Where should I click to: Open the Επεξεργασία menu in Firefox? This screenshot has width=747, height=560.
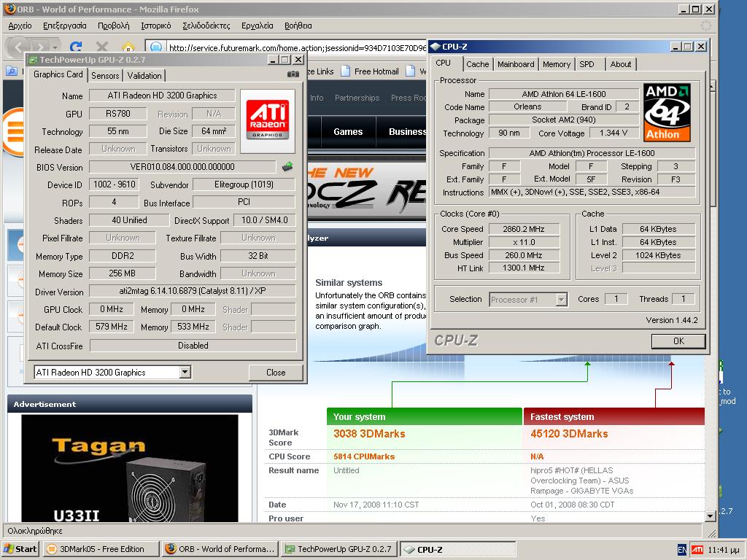(65, 26)
